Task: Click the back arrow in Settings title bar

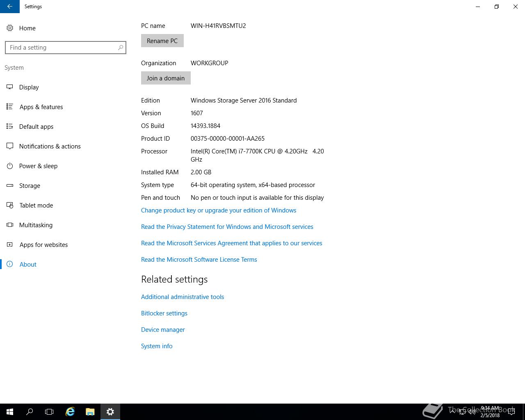Action: (10, 7)
